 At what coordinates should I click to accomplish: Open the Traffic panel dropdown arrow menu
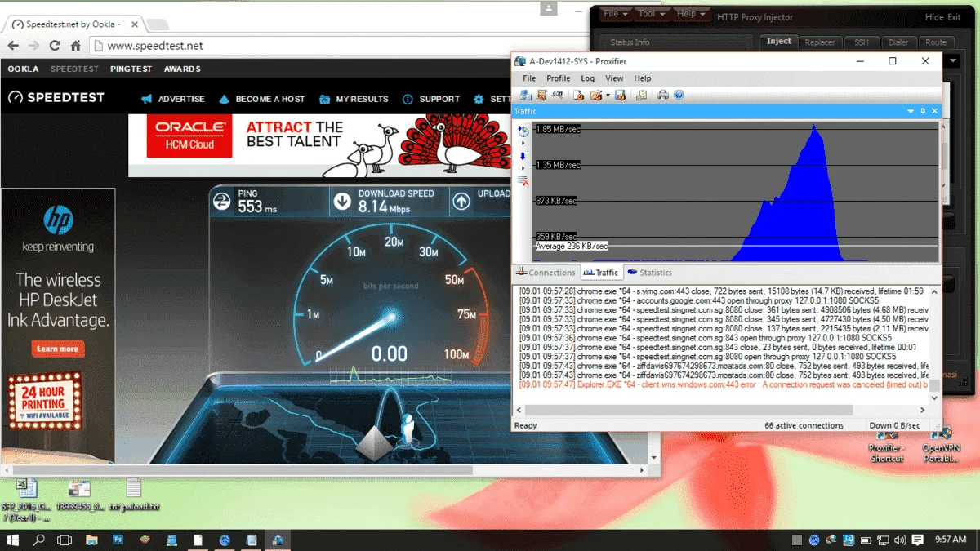(x=911, y=111)
